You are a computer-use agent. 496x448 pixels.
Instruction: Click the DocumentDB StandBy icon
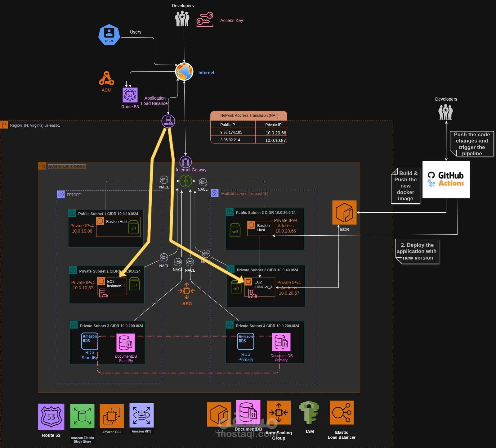click(x=126, y=343)
